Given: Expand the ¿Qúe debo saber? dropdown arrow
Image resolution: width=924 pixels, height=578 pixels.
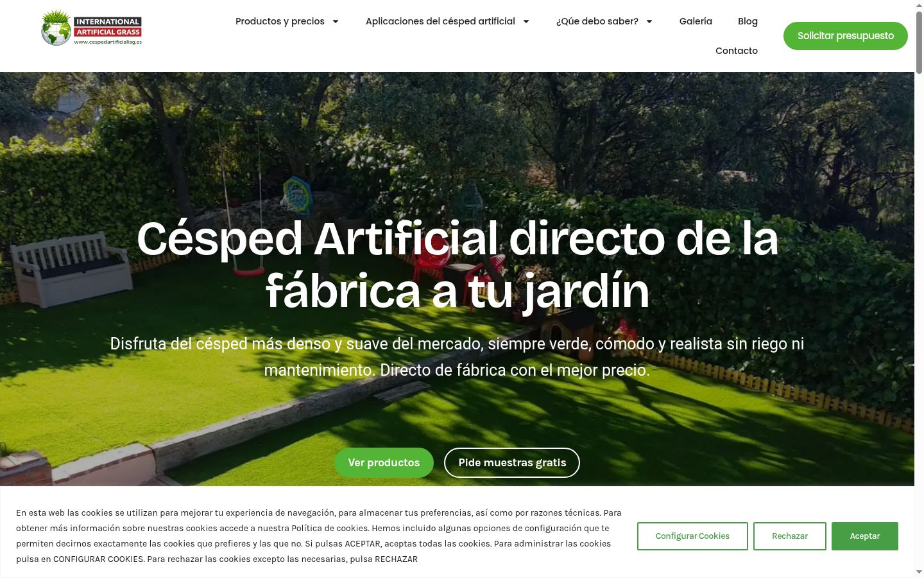Looking at the screenshot, I should point(649,21).
